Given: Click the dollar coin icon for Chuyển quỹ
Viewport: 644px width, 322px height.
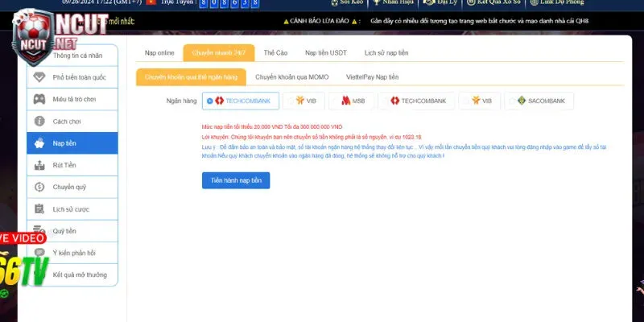Looking at the screenshot, I should click(x=39, y=187).
